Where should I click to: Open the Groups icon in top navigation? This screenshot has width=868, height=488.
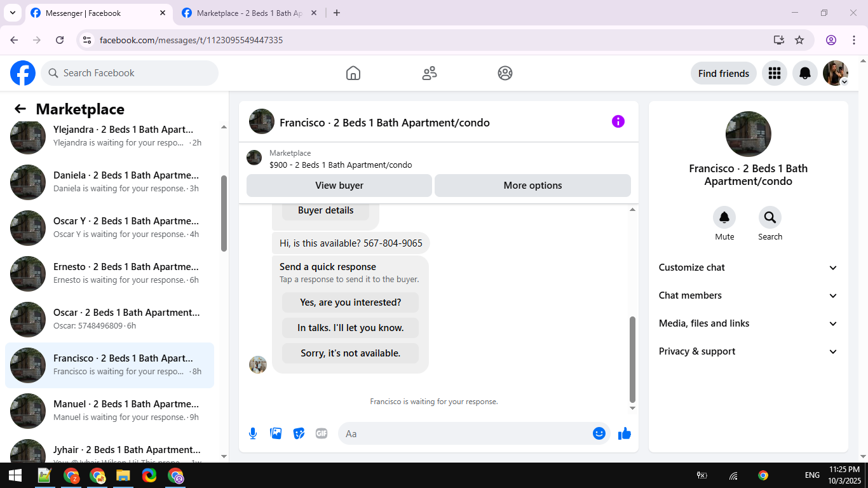pyautogui.click(x=505, y=73)
